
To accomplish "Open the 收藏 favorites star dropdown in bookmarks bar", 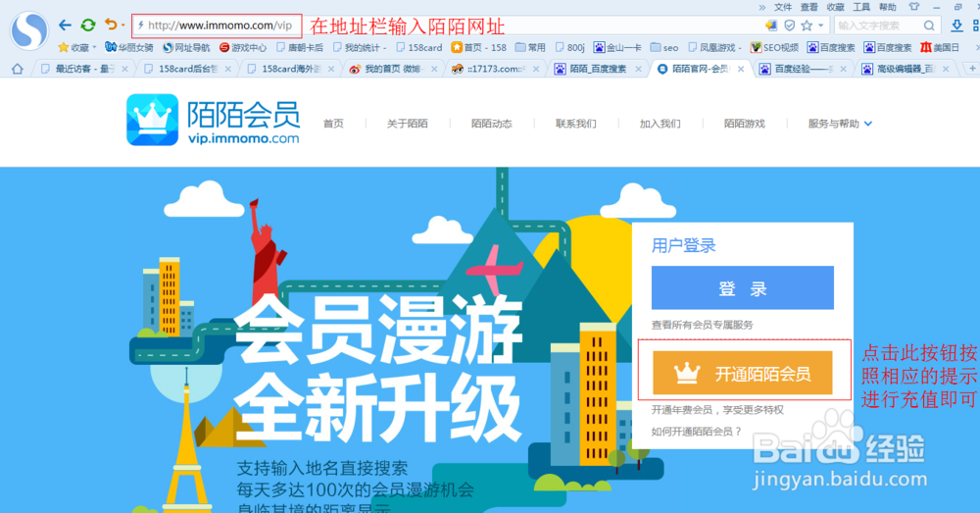I will coord(76,47).
